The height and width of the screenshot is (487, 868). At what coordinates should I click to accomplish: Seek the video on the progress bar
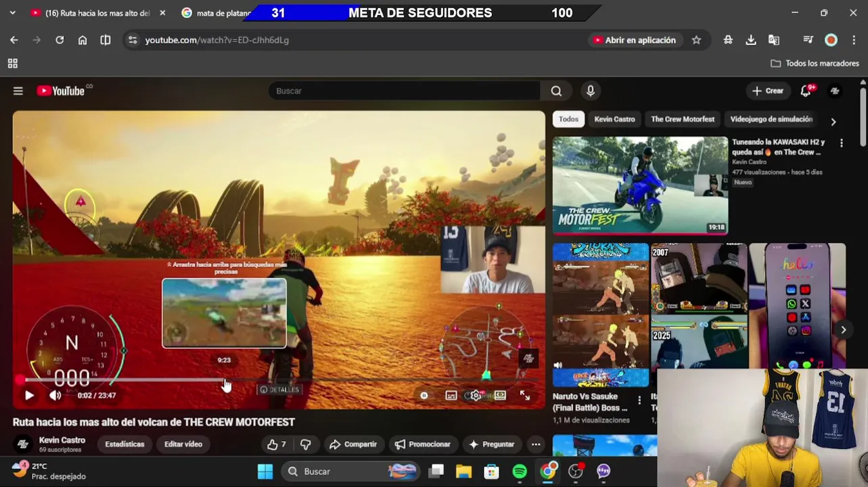[x=278, y=380]
